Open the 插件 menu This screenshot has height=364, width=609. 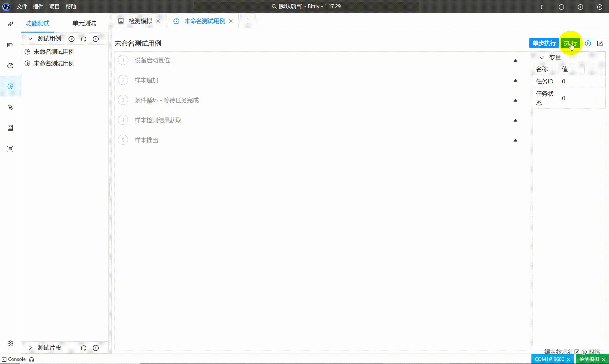(38, 6)
